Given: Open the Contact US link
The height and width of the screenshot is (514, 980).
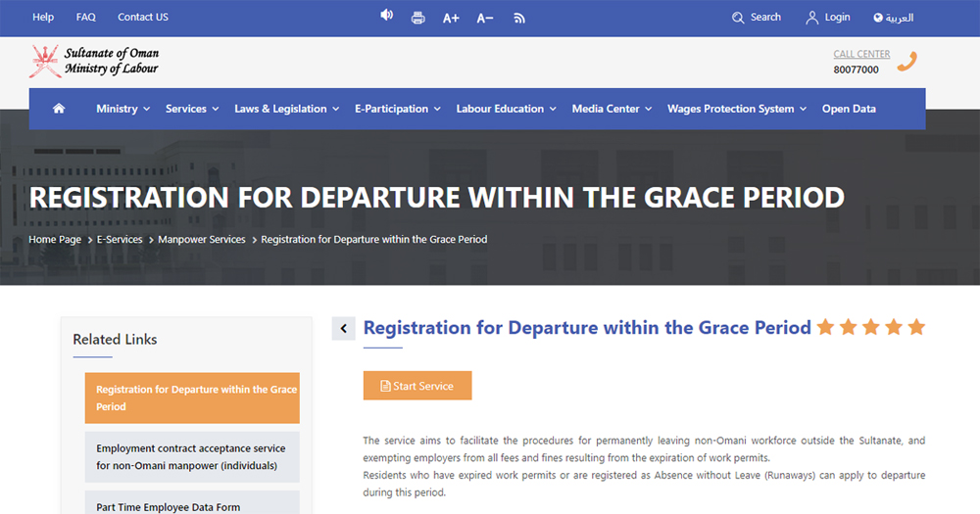Looking at the screenshot, I should click(143, 17).
